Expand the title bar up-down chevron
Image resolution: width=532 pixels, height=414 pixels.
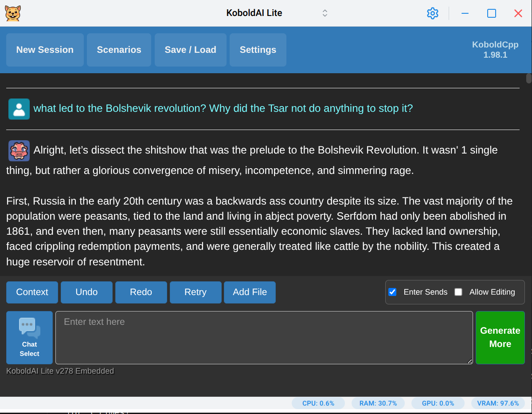point(325,13)
